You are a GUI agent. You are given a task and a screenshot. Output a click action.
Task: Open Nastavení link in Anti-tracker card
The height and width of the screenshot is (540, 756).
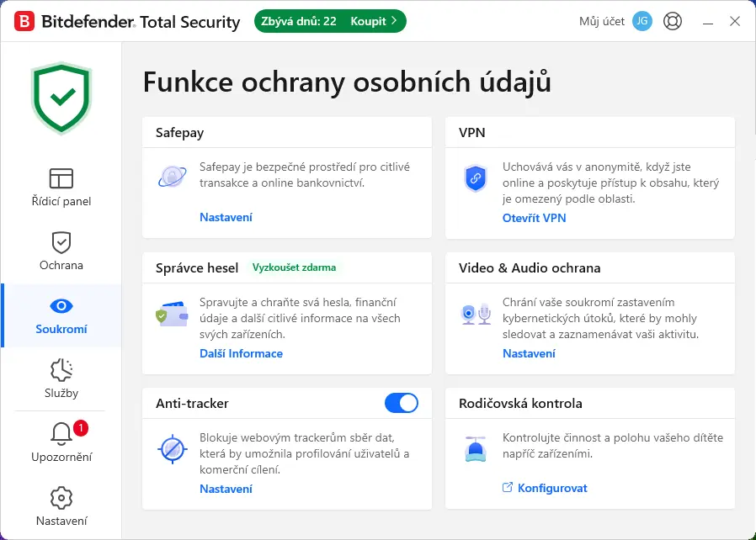coord(226,489)
